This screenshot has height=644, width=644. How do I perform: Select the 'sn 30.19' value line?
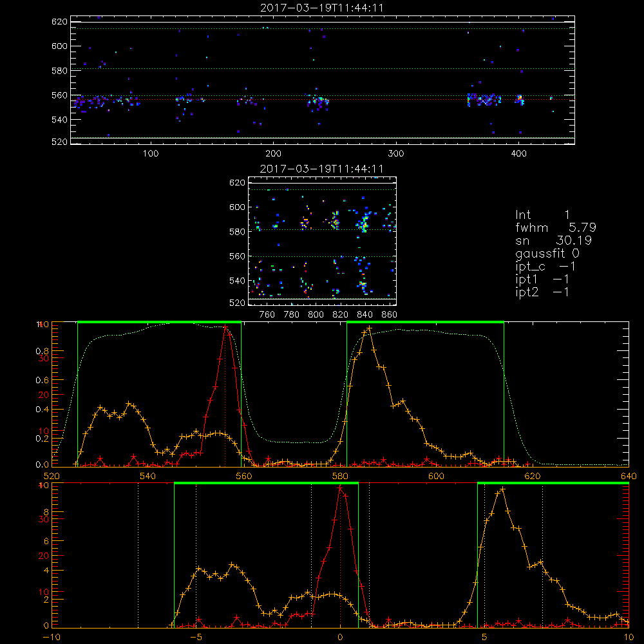pyautogui.click(x=553, y=241)
